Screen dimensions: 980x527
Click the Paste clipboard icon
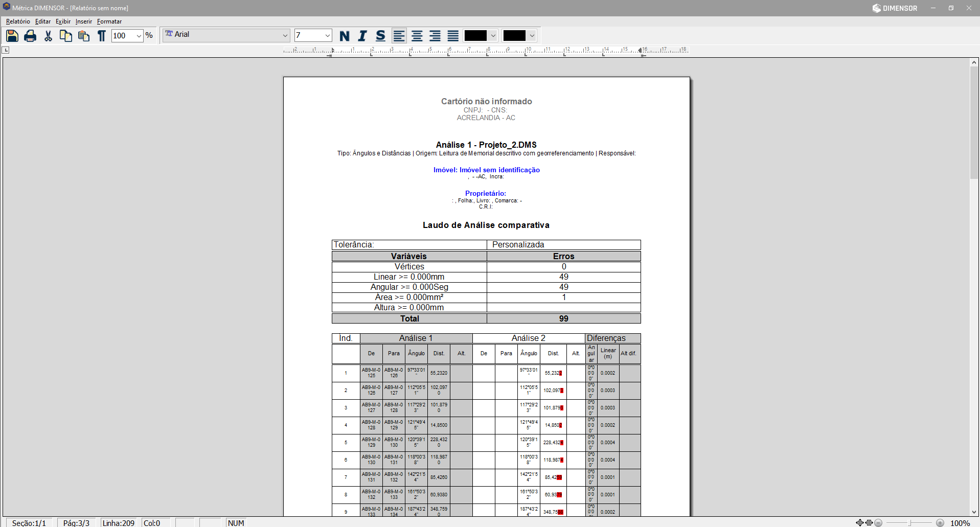click(x=84, y=36)
